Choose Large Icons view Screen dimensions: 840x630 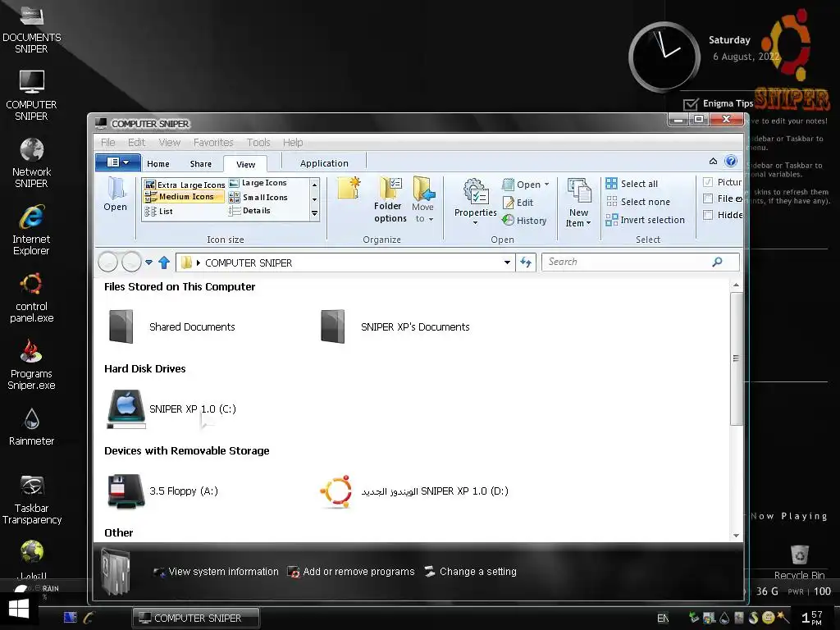click(258, 183)
